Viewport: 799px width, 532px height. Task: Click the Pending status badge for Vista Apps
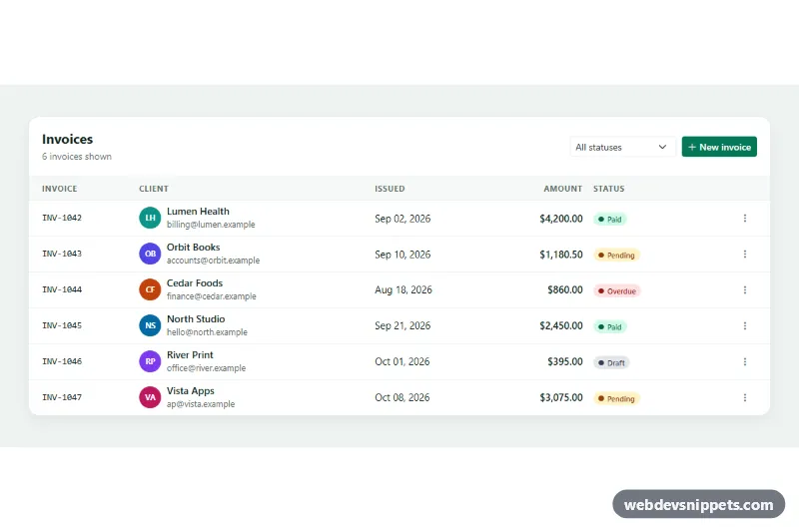pos(616,398)
